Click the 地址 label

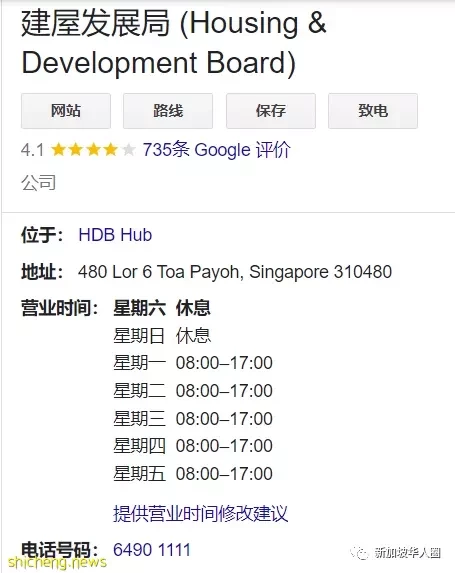pyautogui.click(x=42, y=272)
